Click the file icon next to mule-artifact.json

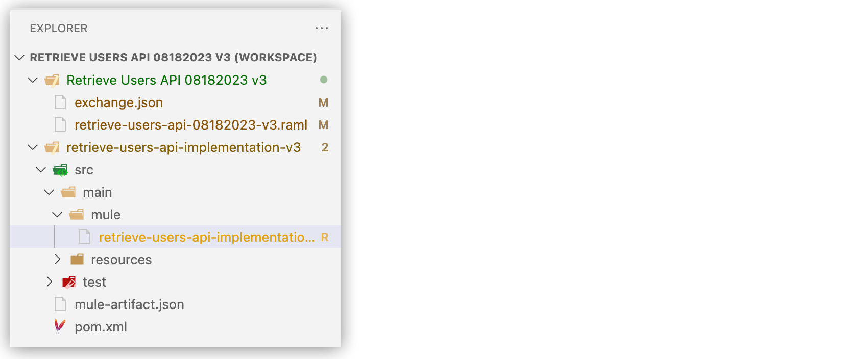click(x=60, y=304)
